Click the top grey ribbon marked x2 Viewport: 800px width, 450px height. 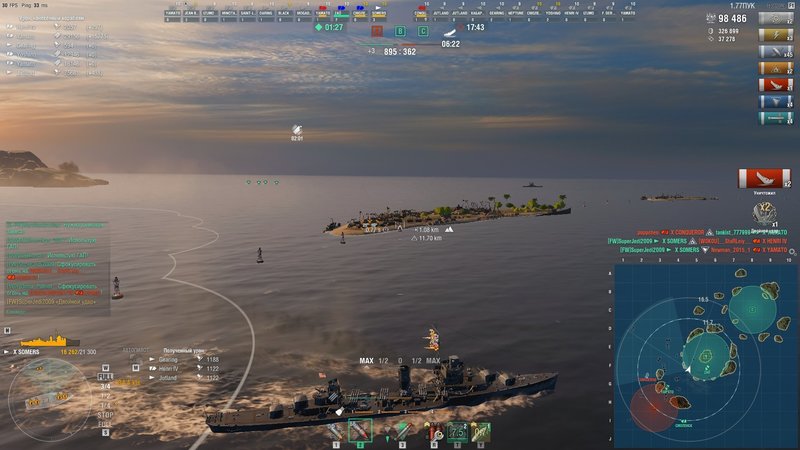point(776,18)
